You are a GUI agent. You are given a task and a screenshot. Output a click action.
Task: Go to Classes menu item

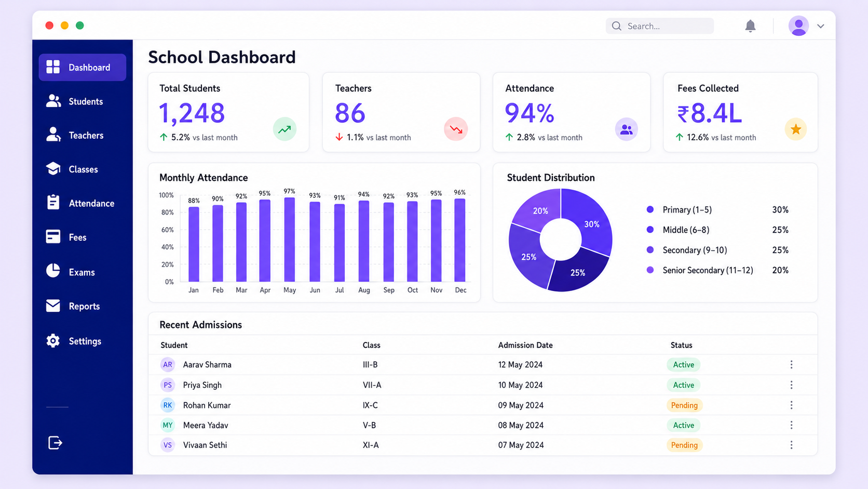[82, 169]
